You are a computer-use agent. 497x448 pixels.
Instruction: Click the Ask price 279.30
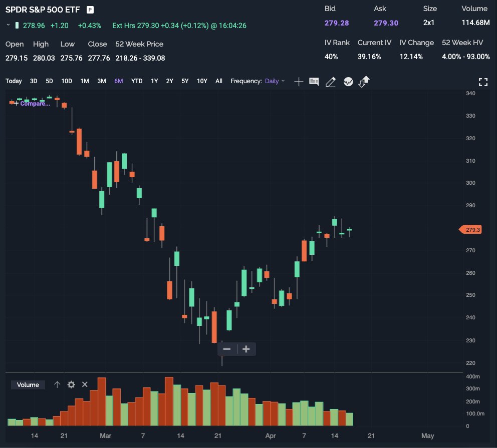tap(386, 23)
